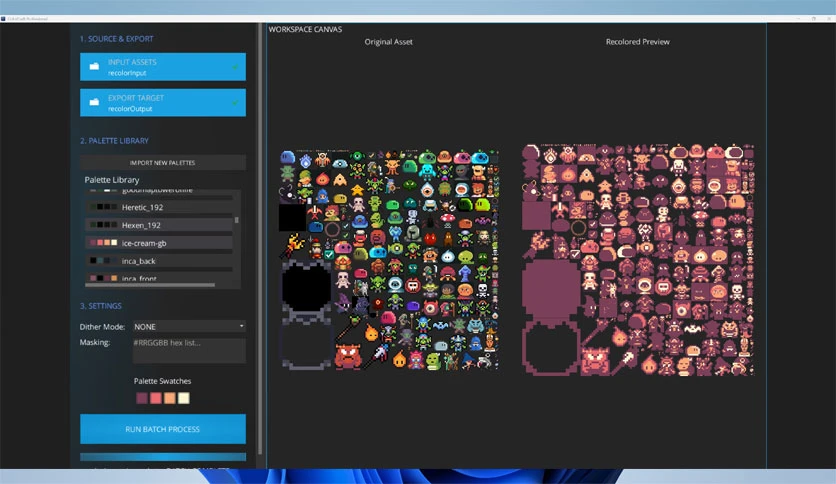
Task: Click the dark plum palette swatch
Action: 142,398
